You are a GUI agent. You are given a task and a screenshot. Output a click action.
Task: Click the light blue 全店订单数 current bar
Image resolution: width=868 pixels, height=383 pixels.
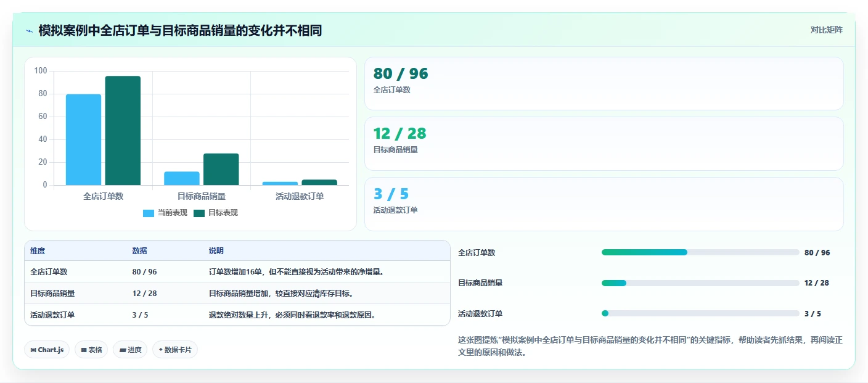[83, 139]
